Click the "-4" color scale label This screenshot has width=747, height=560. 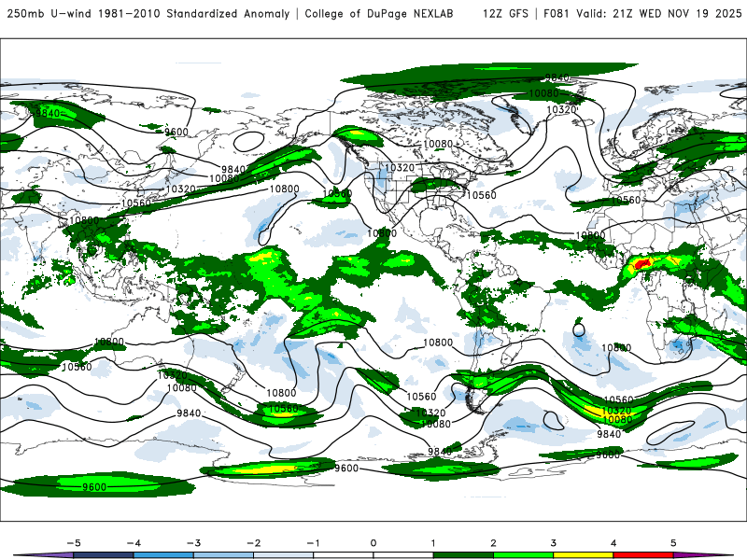click(133, 543)
